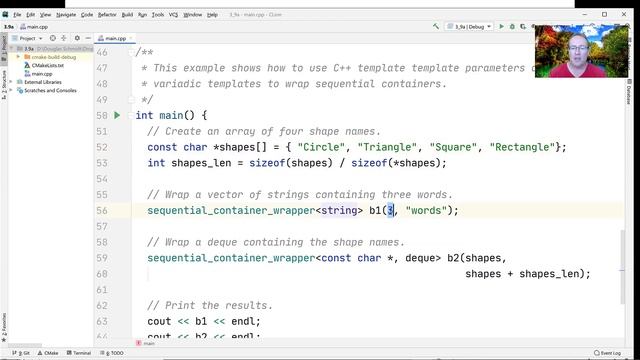Image resolution: width=640 pixels, height=360 pixels.
Task: Open the Git tool window
Action: tap(21, 353)
